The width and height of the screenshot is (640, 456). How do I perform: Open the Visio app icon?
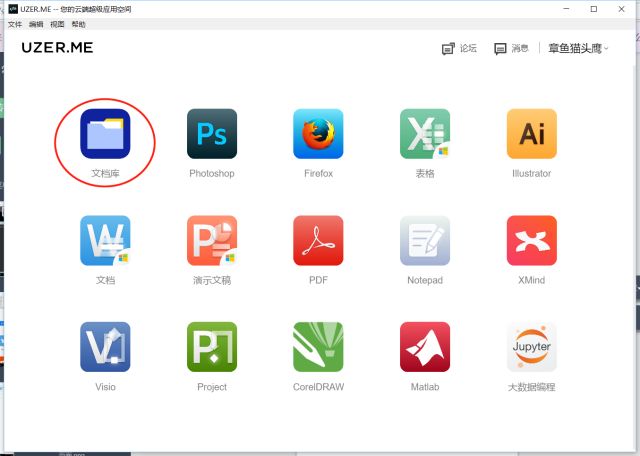pos(105,347)
